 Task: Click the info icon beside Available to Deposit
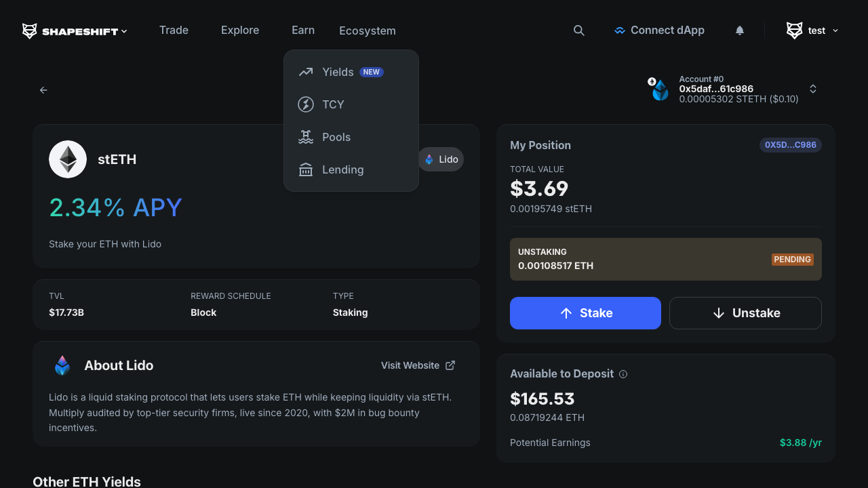coord(623,374)
